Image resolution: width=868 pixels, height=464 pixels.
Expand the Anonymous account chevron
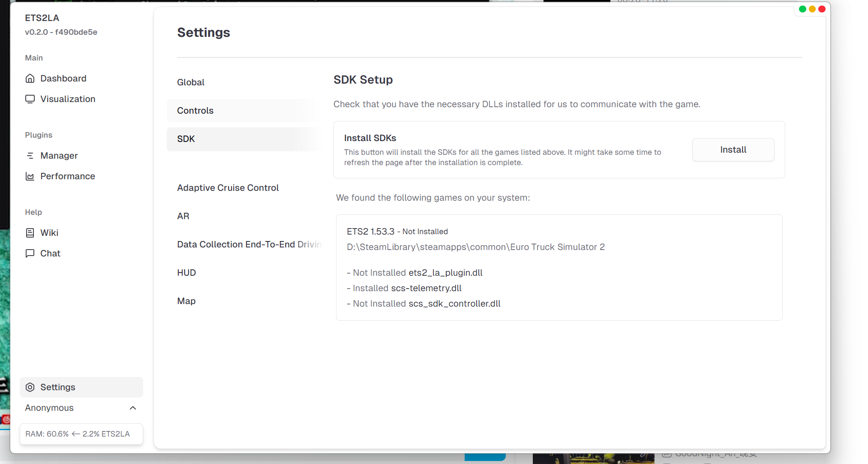click(x=133, y=408)
